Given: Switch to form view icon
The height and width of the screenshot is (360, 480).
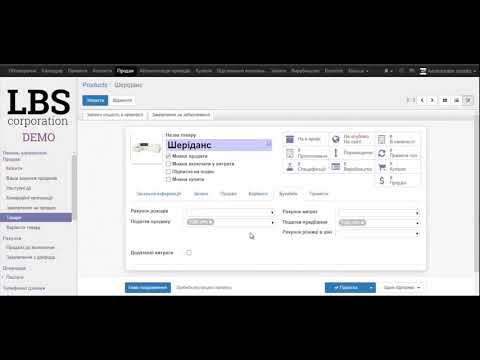Looking at the screenshot, I should (x=468, y=100).
